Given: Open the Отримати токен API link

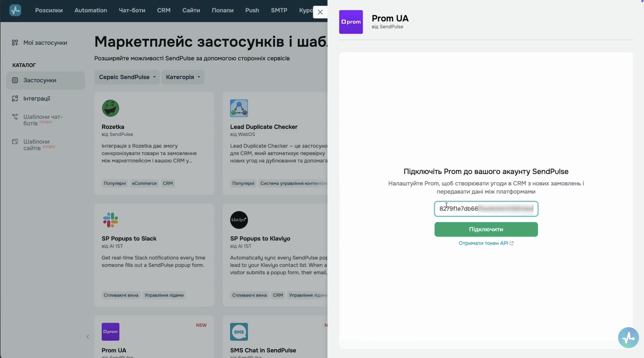Looking at the screenshot, I should [x=483, y=243].
